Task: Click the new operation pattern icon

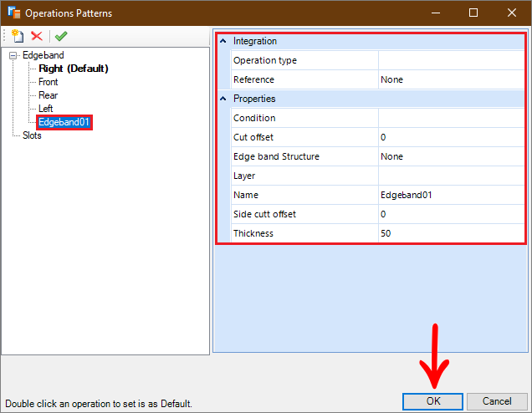Action: click(18, 36)
